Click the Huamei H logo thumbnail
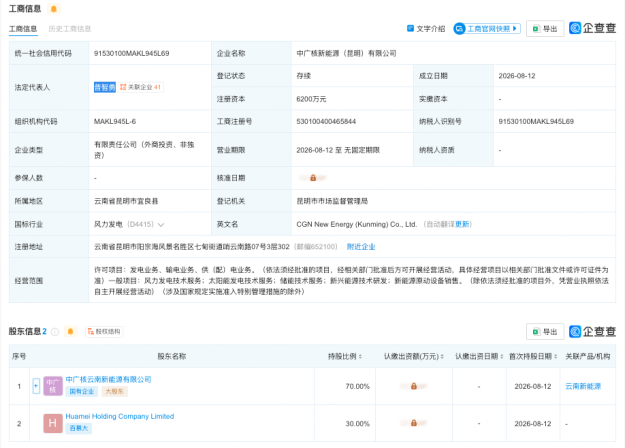Image resolution: width=625 pixels, height=448 pixels. click(x=53, y=423)
